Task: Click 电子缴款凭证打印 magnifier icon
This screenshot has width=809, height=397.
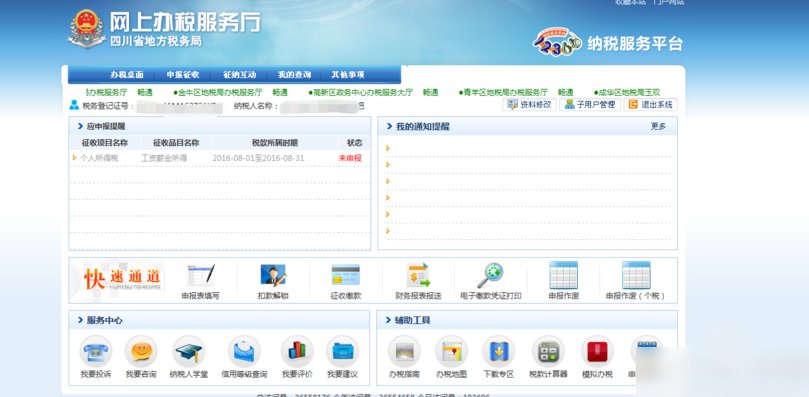Action: pyautogui.click(x=490, y=275)
